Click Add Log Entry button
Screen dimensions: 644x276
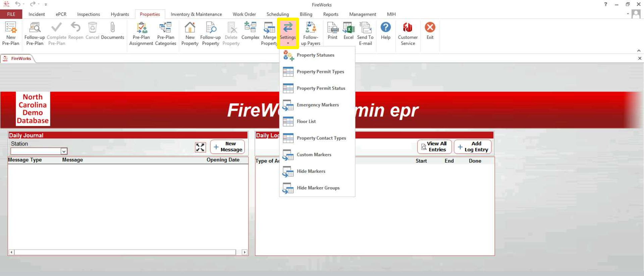[473, 147]
